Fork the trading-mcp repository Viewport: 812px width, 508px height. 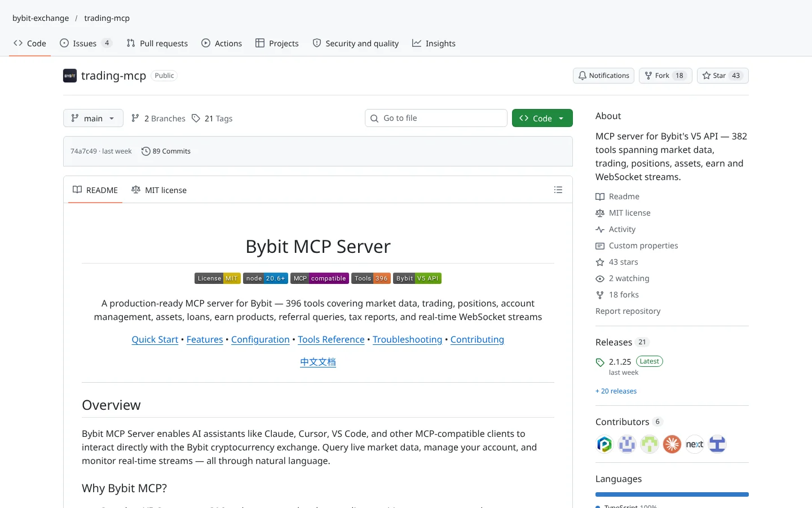coord(665,76)
